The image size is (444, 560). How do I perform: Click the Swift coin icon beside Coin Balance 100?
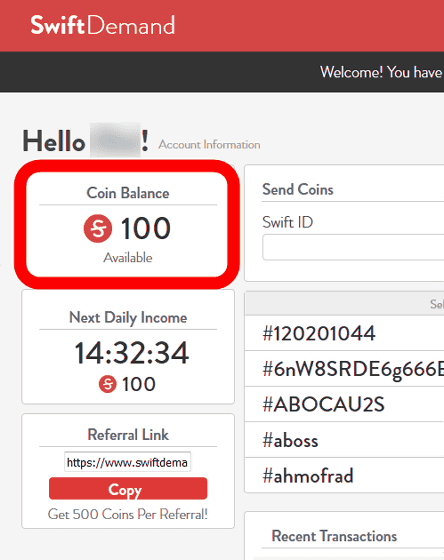point(98,229)
